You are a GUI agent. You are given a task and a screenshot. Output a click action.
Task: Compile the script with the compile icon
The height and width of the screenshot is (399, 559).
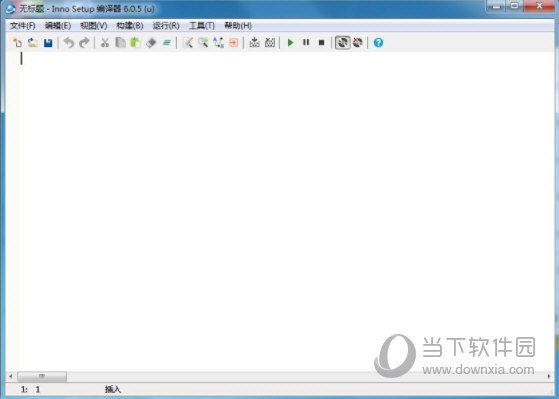pyautogui.click(x=254, y=43)
